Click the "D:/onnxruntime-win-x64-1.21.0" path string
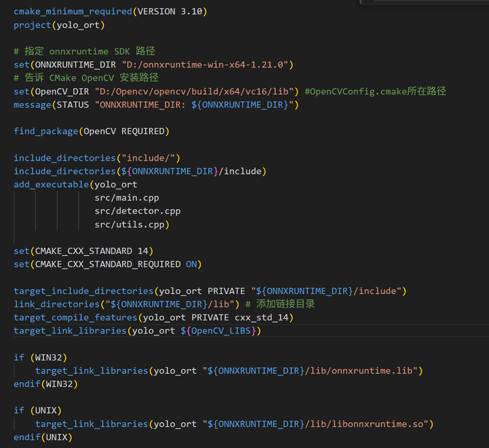 click(205, 65)
